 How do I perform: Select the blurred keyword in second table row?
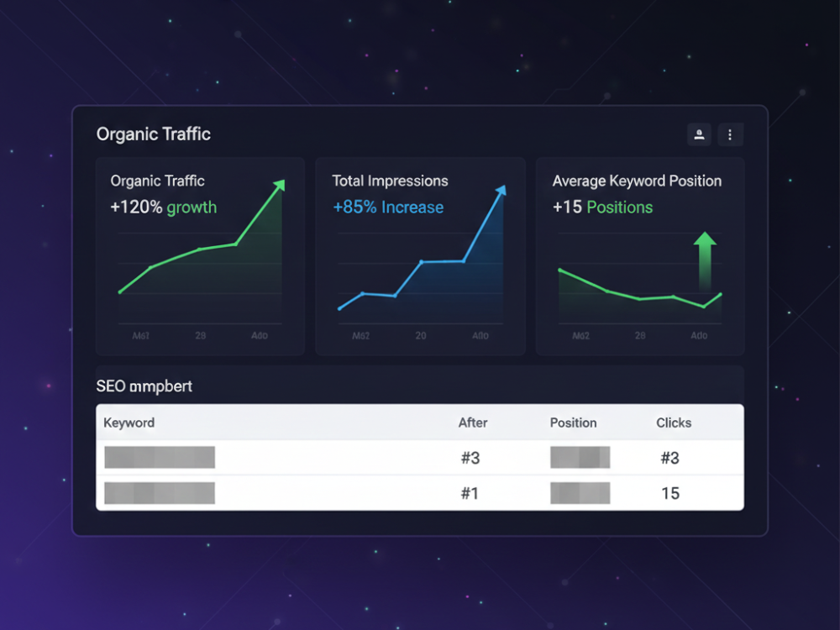coord(160,493)
